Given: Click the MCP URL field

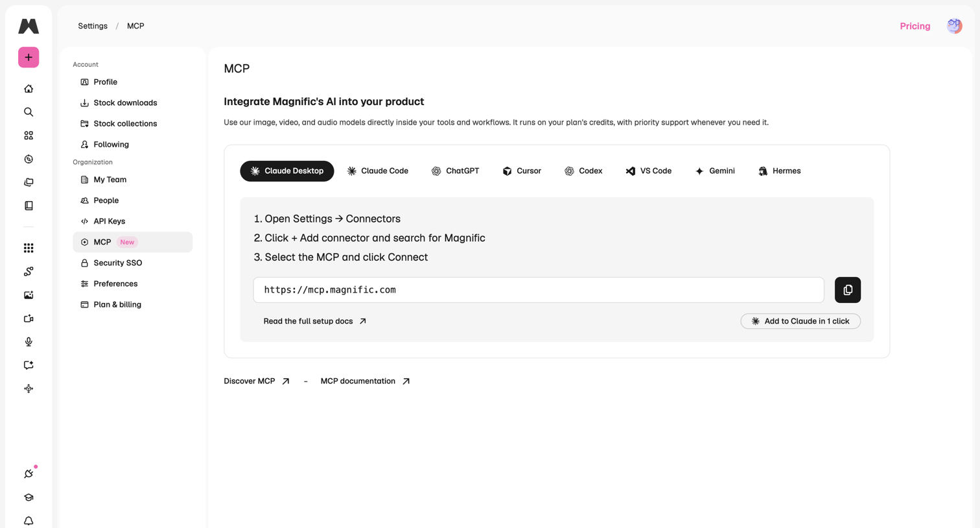Looking at the screenshot, I should click(x=539, y=290).
